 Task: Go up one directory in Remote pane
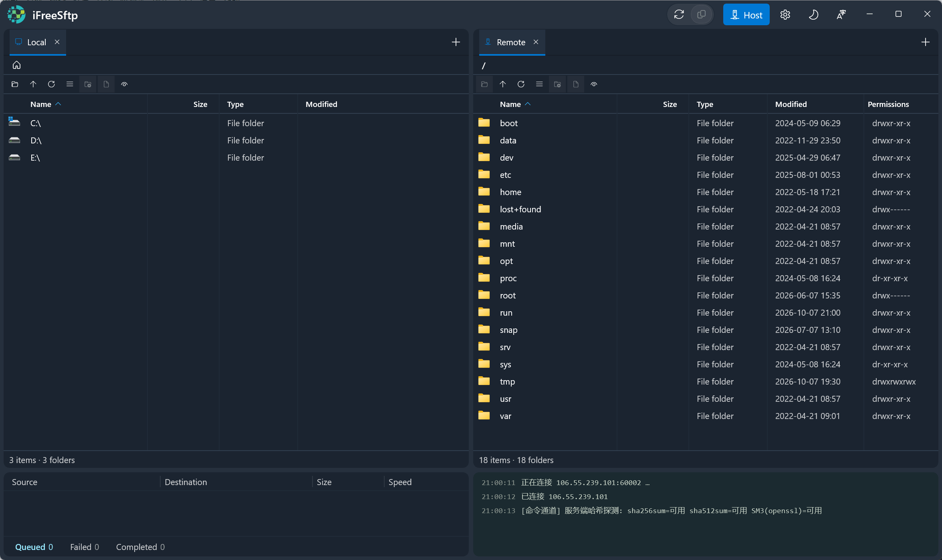coord(502,84)
